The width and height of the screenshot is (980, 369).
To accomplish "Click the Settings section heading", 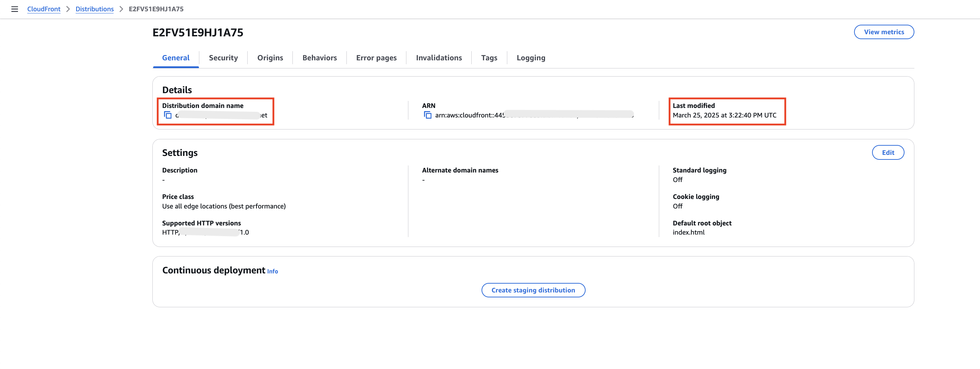I will click(180, 153).
